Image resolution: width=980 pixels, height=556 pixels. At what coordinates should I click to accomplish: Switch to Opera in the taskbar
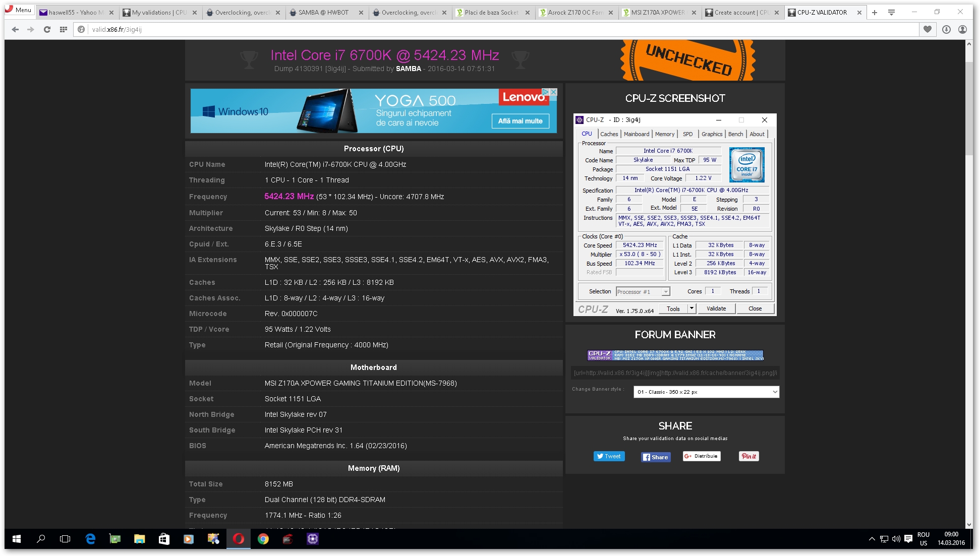238,539
